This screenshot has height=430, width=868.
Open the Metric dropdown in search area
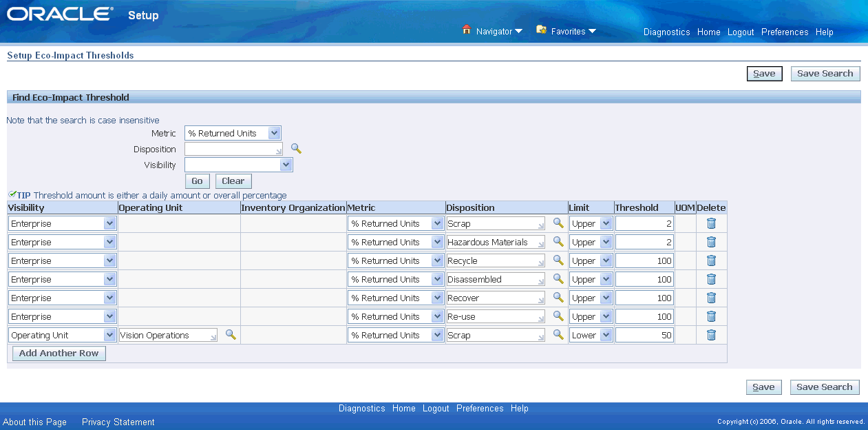(233, 134)
